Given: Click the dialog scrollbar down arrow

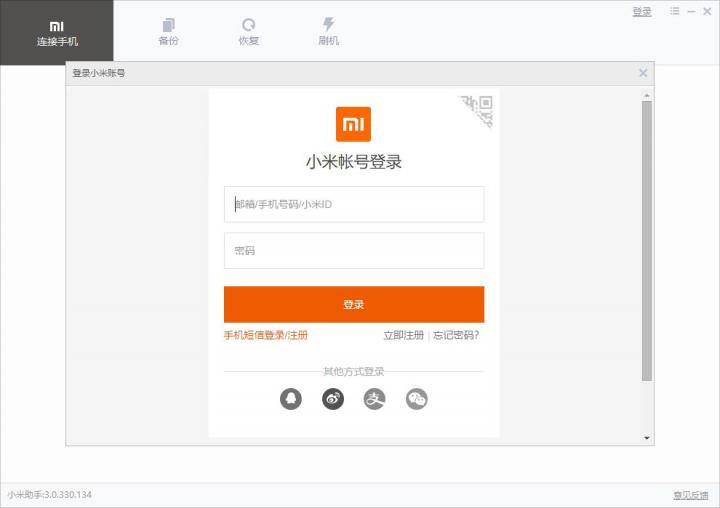Looking at the screenshot, I should click(x=647, y=438).
